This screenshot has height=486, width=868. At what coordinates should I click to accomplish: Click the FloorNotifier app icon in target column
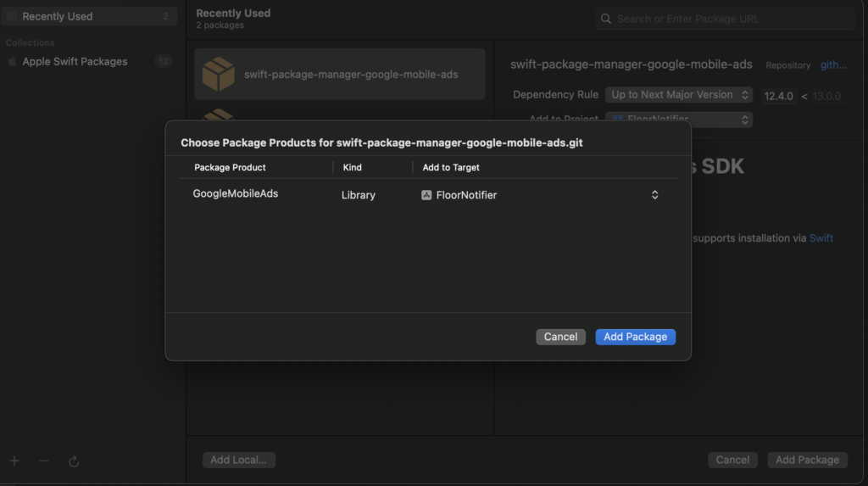[x=426, y=195]
